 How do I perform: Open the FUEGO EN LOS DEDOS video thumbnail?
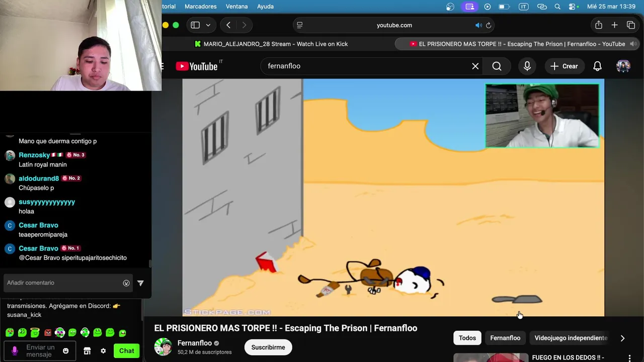(x=491, y=358)
